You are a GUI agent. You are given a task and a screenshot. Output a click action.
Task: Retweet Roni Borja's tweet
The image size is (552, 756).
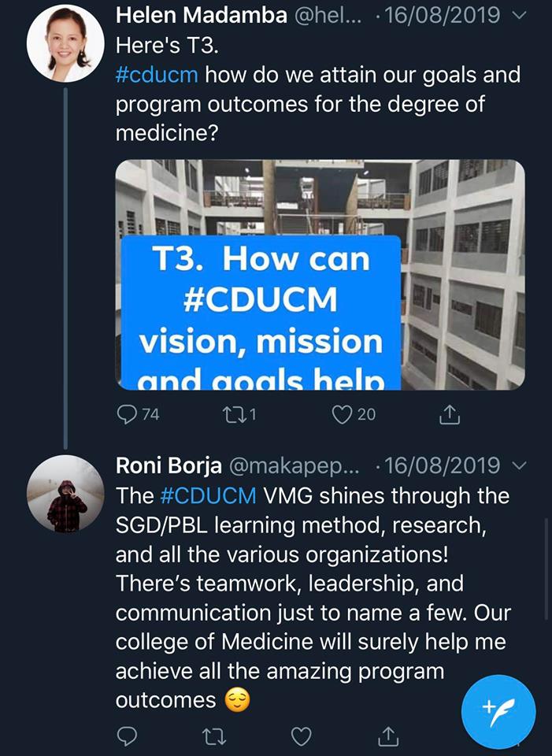coord(214,736)
